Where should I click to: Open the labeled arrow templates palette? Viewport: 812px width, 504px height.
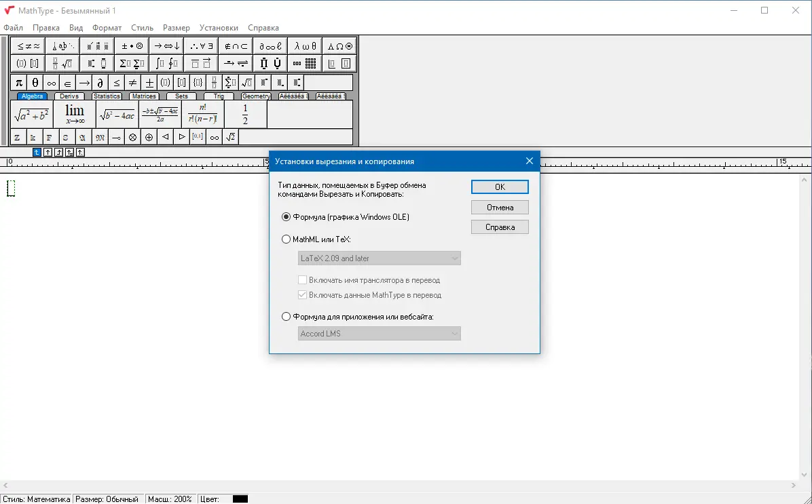[236, 63]
